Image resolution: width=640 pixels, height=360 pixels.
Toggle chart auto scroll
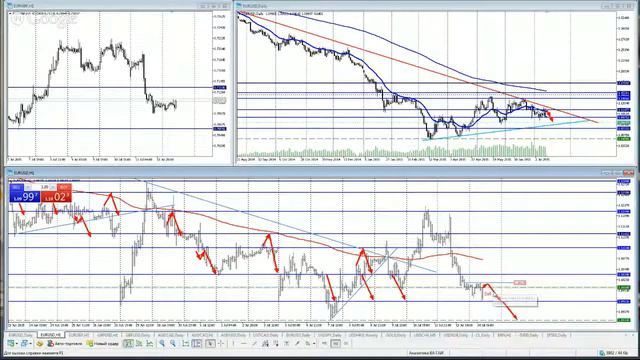[x=186, y=344]
